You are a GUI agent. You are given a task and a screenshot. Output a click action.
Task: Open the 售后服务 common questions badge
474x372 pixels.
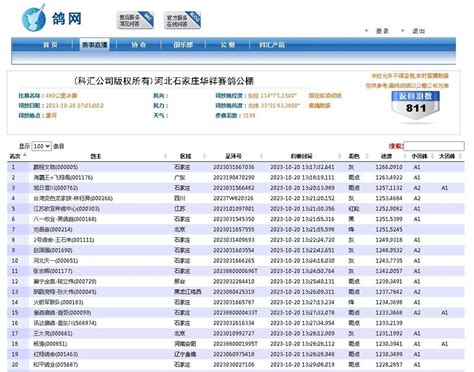click(135, 20)
